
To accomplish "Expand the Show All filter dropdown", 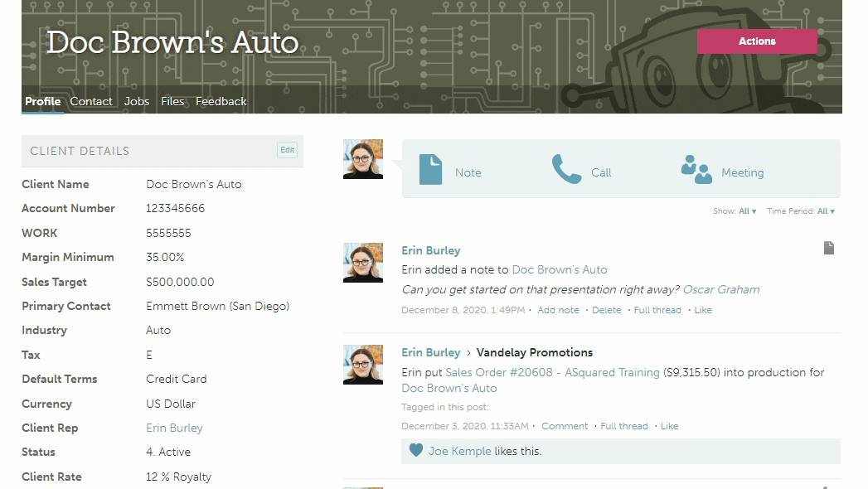I will (x=747, y=211).
